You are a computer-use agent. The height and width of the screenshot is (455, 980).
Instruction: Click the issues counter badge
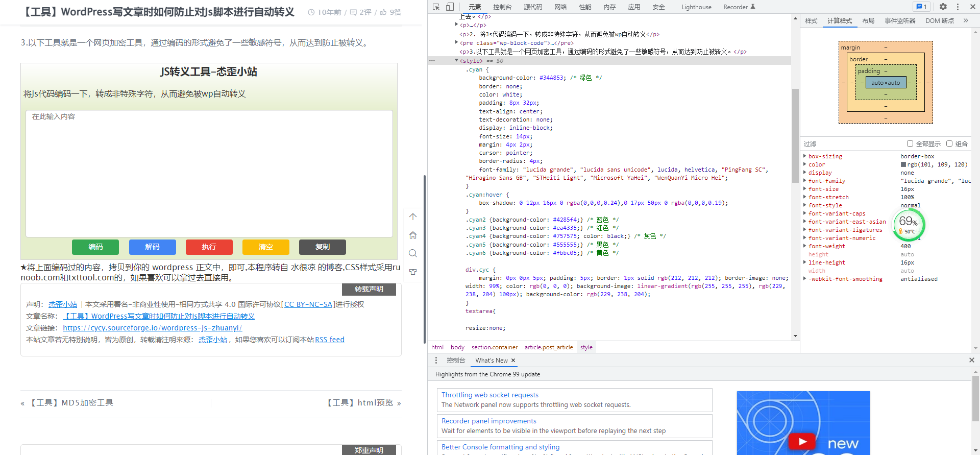[922, 7]
